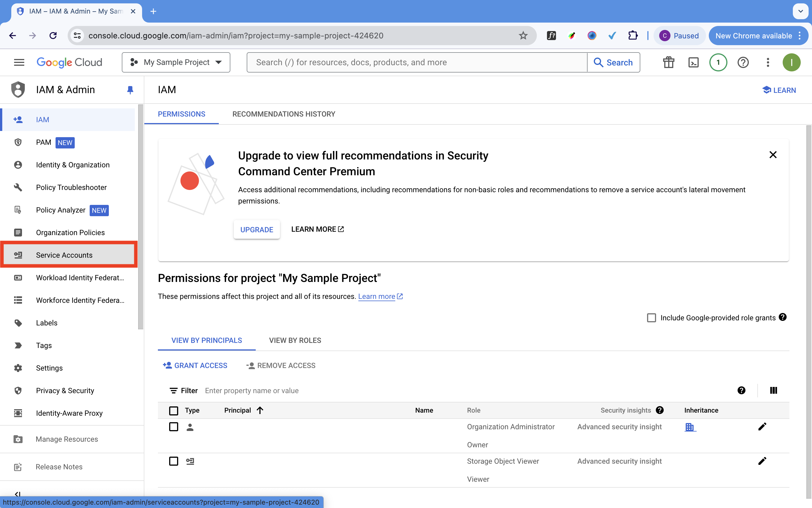Click Grant Access button
The height and width of the screenshot is (508, 812).
195,365
